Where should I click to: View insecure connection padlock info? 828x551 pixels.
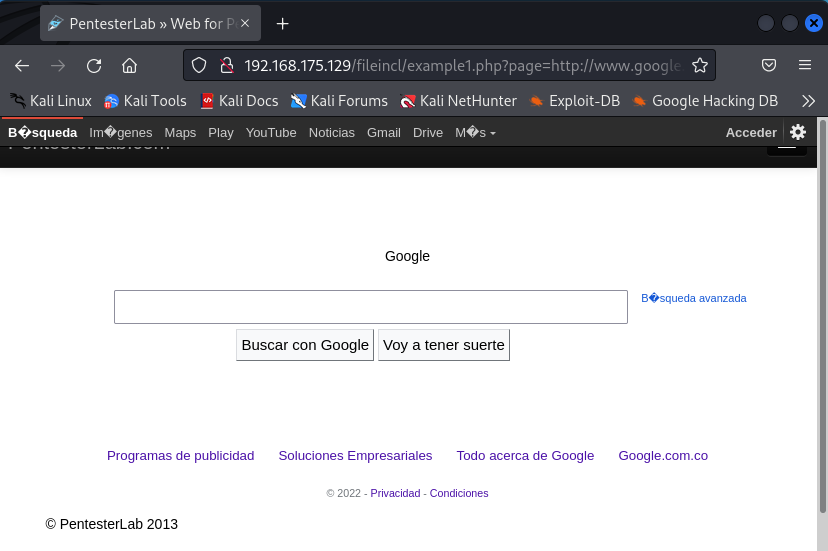227,66
